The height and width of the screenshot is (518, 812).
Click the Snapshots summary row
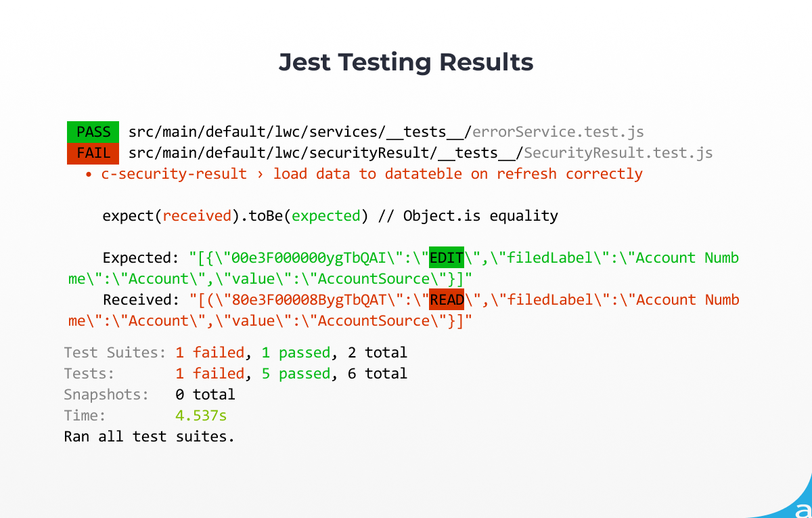tap(150, 395)
